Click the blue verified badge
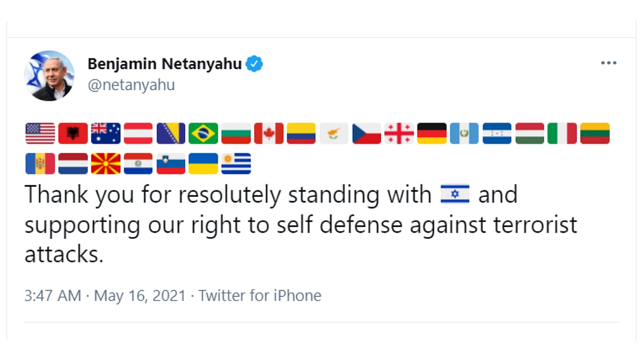 click(254, 64)
